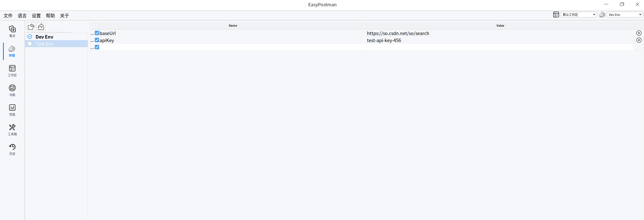Viewport: 644px width, 220px height.
Task: Open the 设置 menu
Action: coord(36,16)
